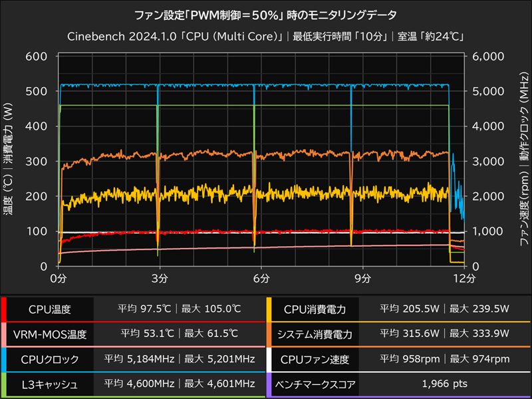Click the chart title about PWM制御＝50％
This screenshot has width=532, height=399.
pyautogui.click(x=266, y=13)
